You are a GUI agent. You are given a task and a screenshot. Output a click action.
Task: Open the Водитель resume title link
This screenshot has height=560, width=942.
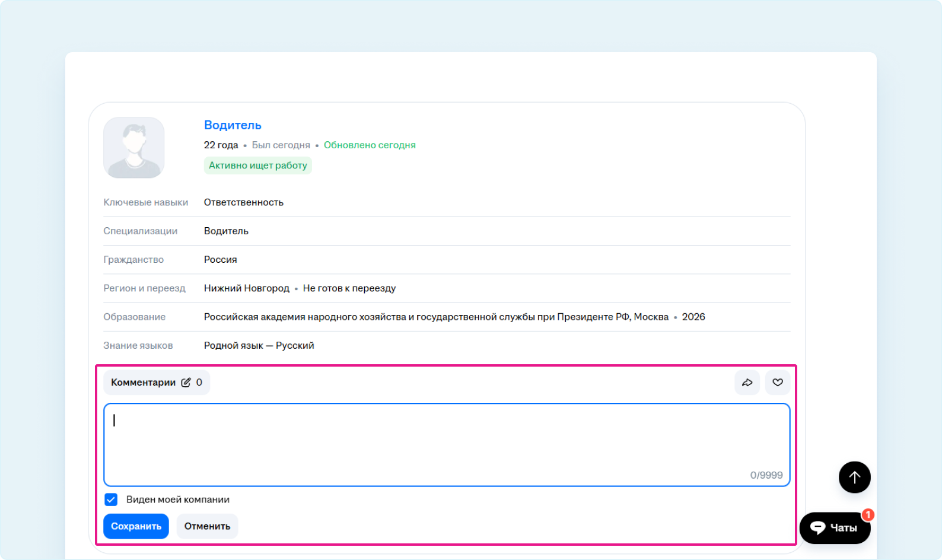coord(233,125)
